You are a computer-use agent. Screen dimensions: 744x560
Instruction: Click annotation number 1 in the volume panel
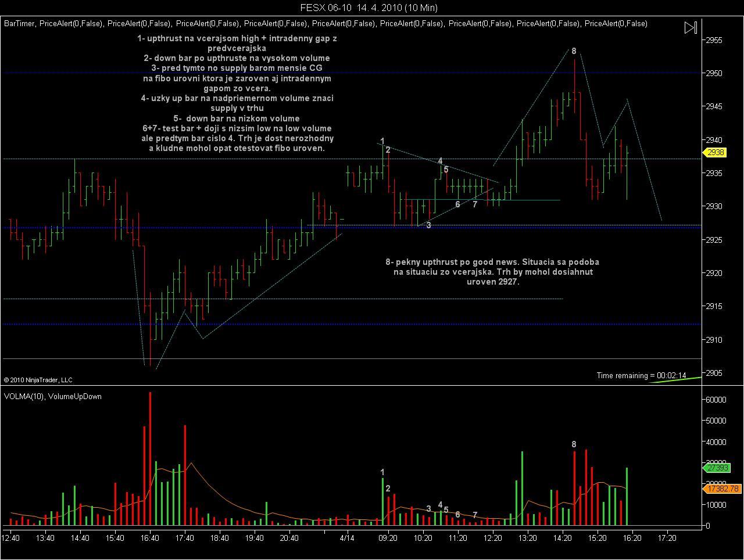click(x=382, y=472)
